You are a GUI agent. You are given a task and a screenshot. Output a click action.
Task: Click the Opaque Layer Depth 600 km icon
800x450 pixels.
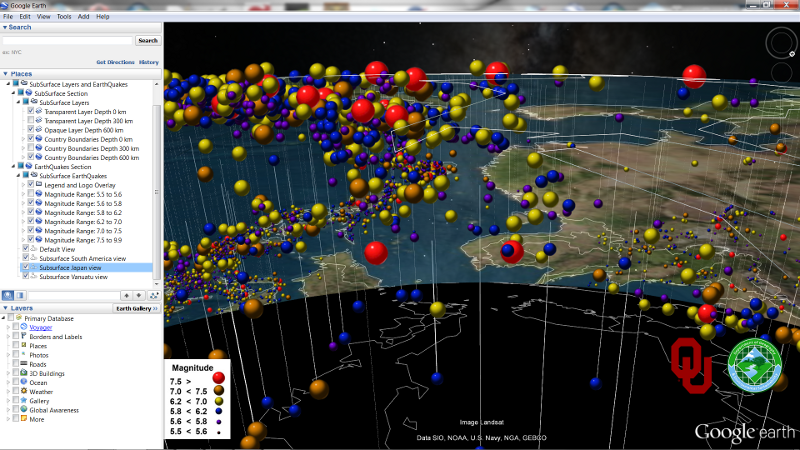point(39,129)
